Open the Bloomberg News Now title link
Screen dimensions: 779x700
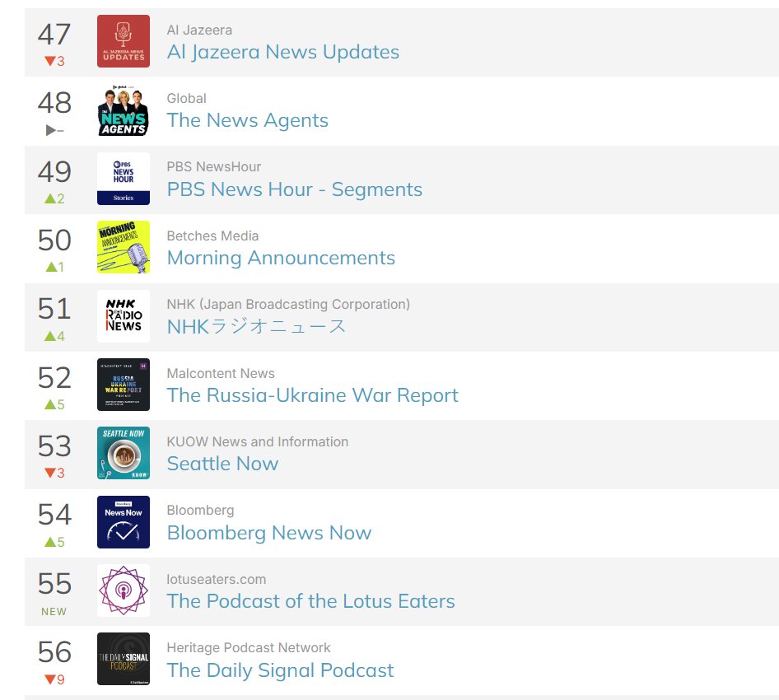point(269,533)
